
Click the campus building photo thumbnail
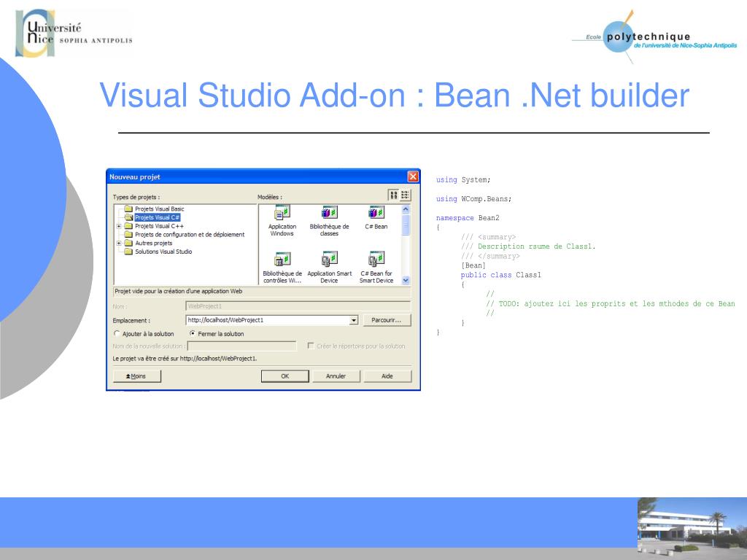692,529
